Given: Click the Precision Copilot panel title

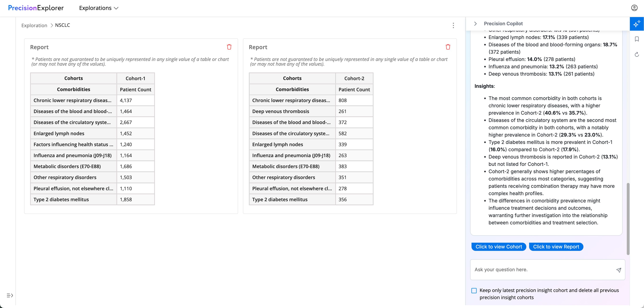Looking at the screenshot, I should pyautogui.click(x=503, y=24).
